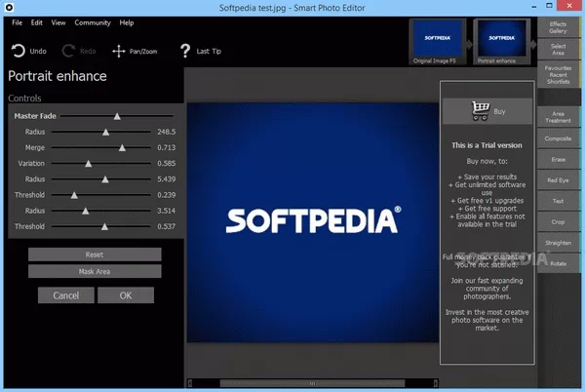This screenshot has height=392, width=585.
Task: Select the Crop tool
Action: point(558,222)
